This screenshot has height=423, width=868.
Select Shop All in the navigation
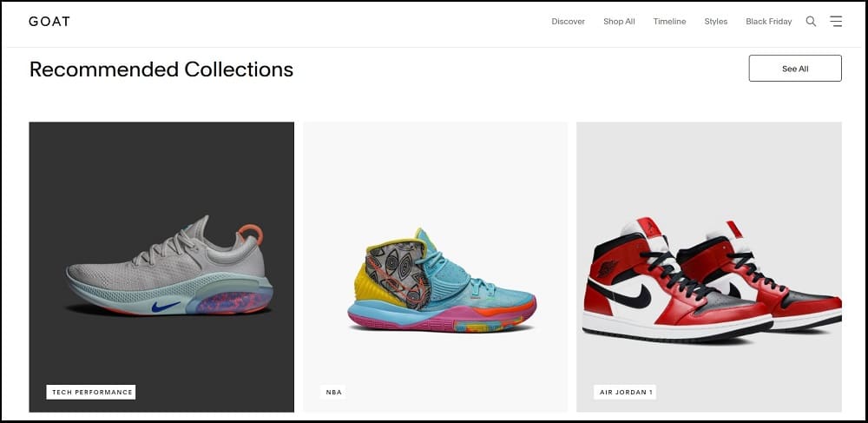coord(619,22)
